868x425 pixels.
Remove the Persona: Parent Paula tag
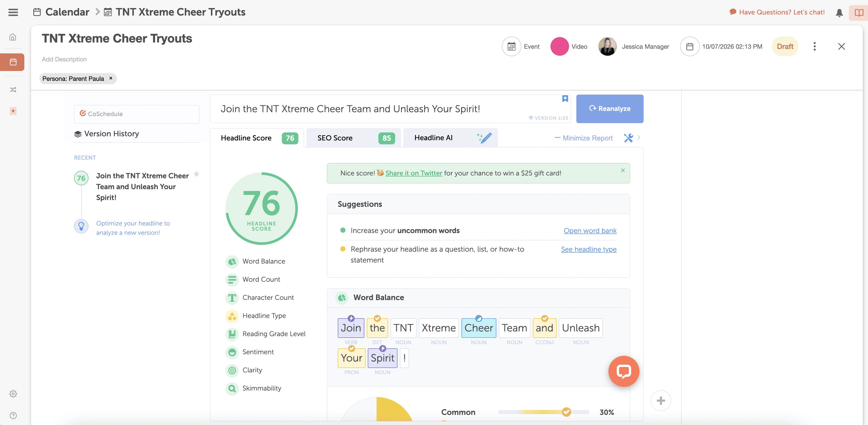tap(111, 78)
